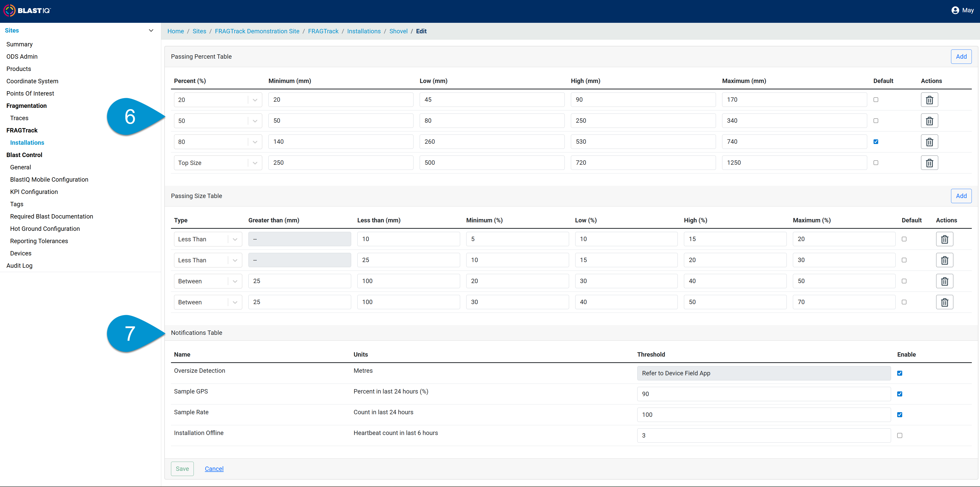Image resolution: width=980 pixels, height=487 pixels.
Task: Click the BlastIQ logo
Action: [27, 10]
